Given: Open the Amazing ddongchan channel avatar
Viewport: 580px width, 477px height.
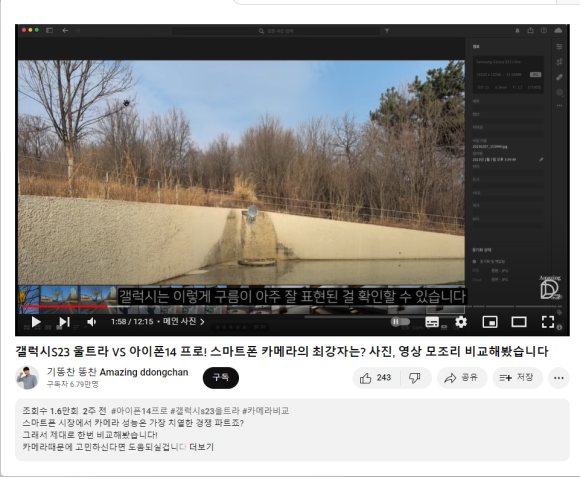Looking at the screenshot, I should pyautogui.click(x=27, y=378).
